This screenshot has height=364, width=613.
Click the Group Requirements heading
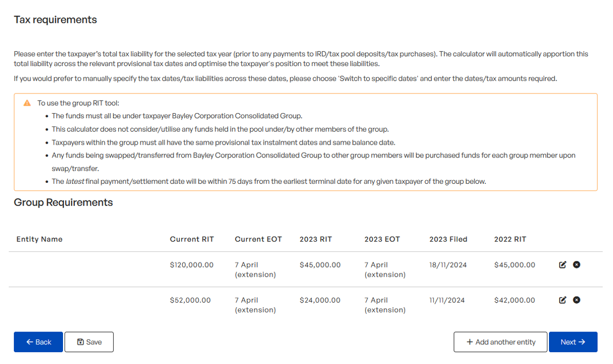[64, 202]
